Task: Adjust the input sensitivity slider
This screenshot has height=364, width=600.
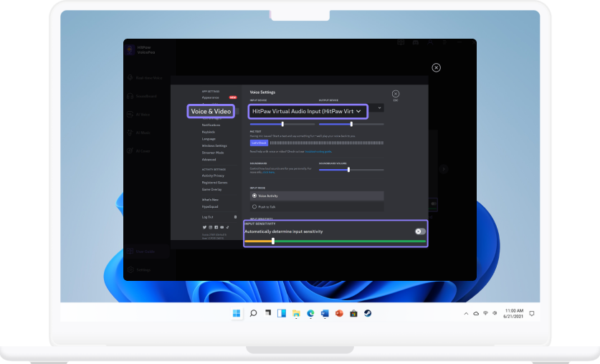Action: (x=273, y=241)
